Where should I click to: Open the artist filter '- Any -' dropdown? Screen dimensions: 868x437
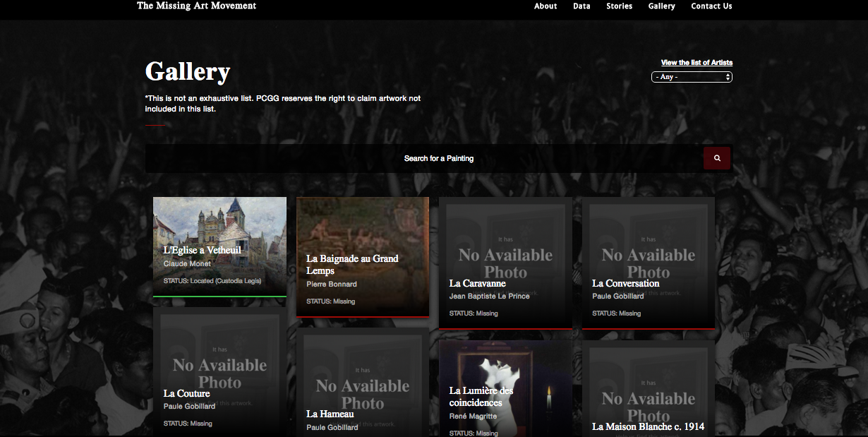coord(692,77)
